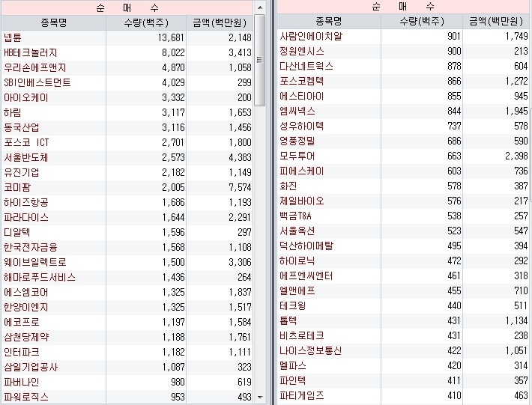Screen dimensions: 532x405
Task: Select 화진 stock name
Action: point(288,186)
